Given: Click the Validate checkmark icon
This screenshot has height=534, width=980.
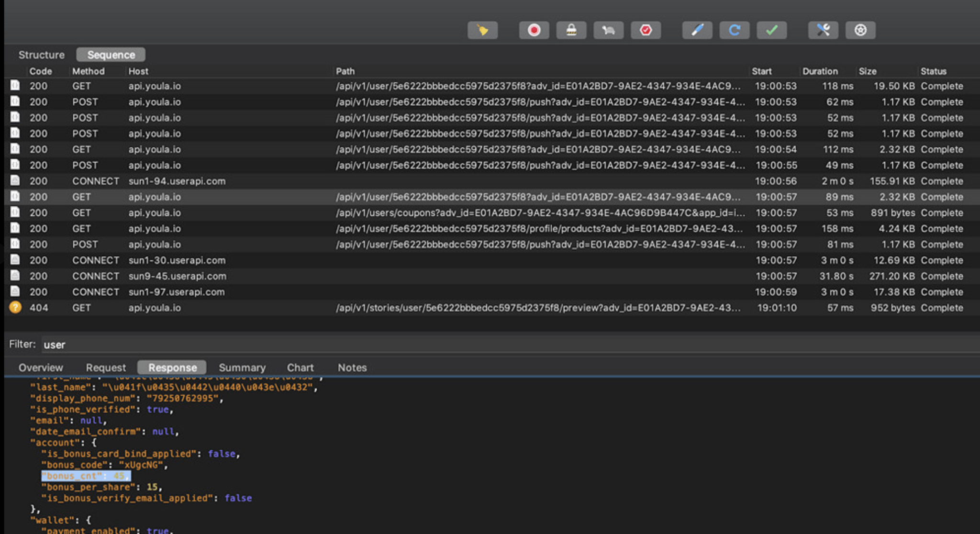Looking at the screenshot, I should pos(771,31).
